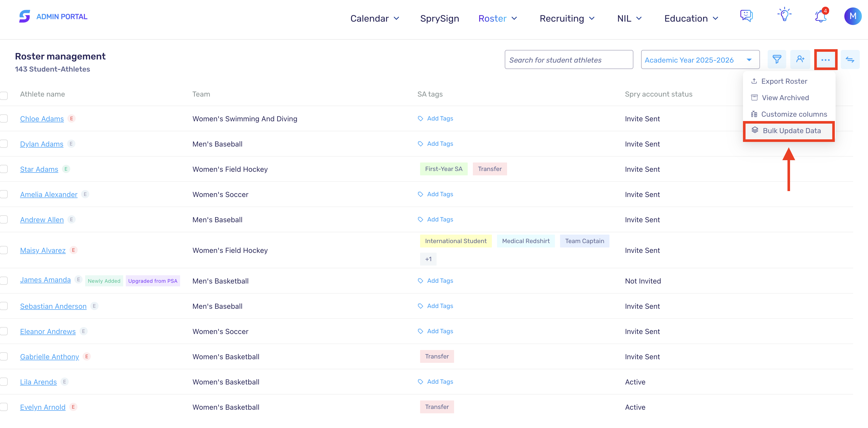Check the Andrew Allen row checkbox
The width and height of the screenshot is (868, 428).
pyautogui.click(x=4, y=220)
